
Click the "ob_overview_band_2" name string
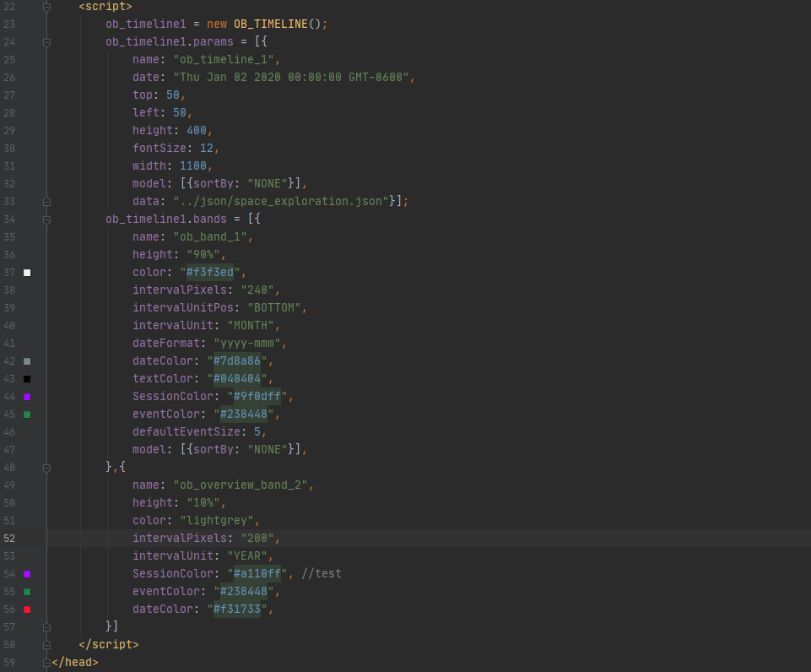(x=240, y=485)
